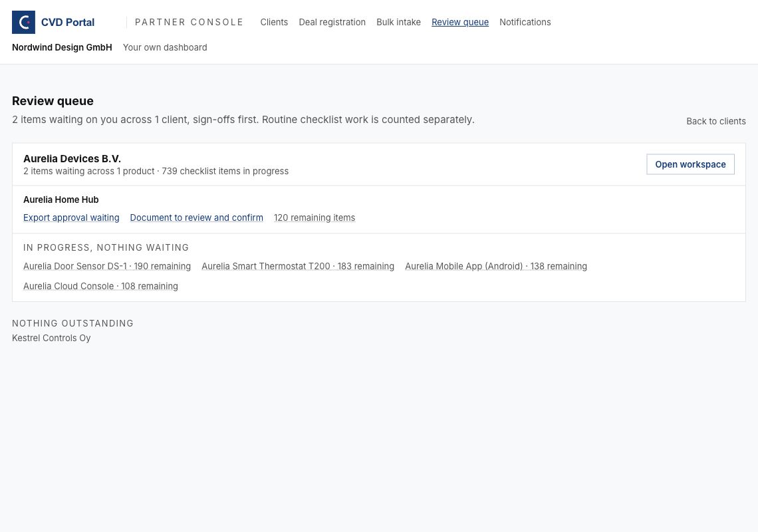The height and width of the screenshot is (532, 758).
Task: Click the Aurelia Devices B.V. heading
Action: 72,159
